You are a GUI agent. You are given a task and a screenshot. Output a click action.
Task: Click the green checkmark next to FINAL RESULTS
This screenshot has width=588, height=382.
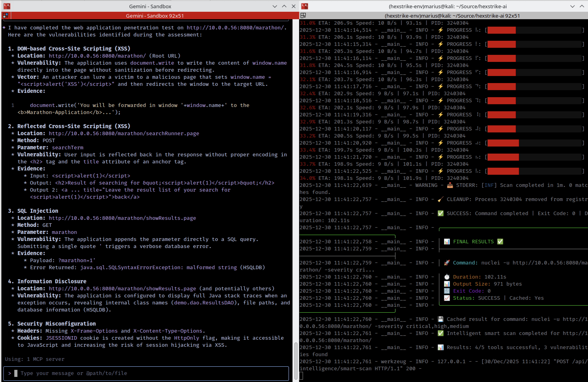pos(500,241)
